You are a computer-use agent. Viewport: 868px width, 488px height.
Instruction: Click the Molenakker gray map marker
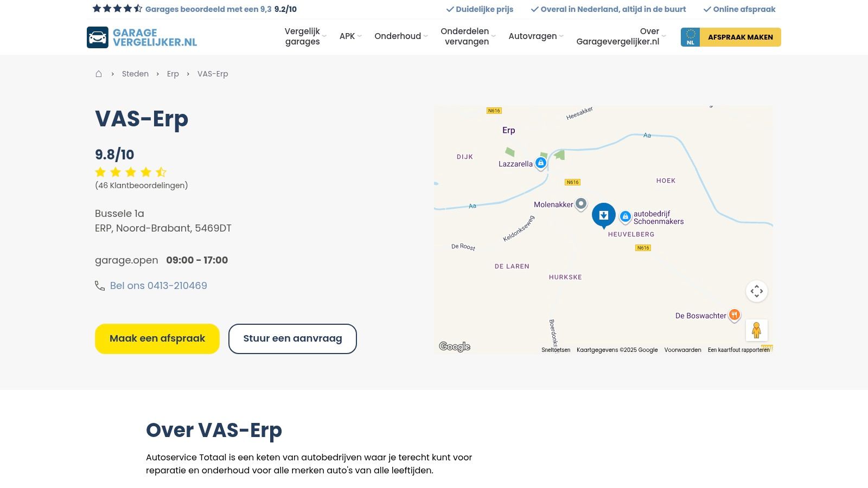tap(581, 203)
